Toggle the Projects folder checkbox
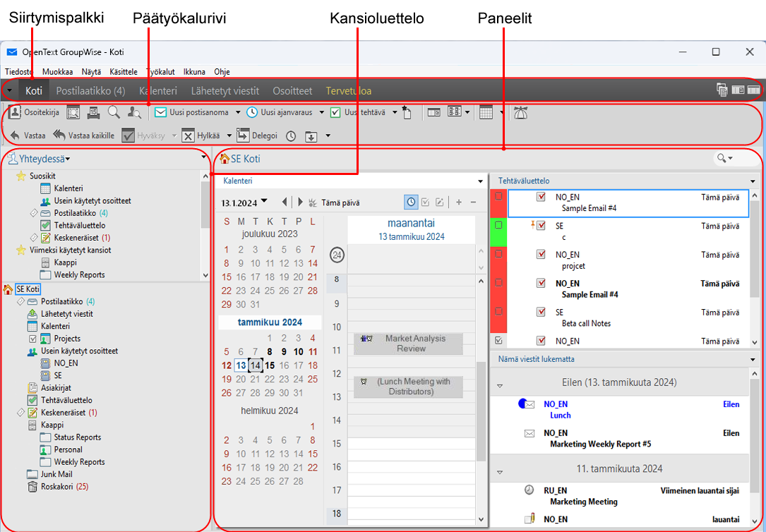 (x=32, y=338)
